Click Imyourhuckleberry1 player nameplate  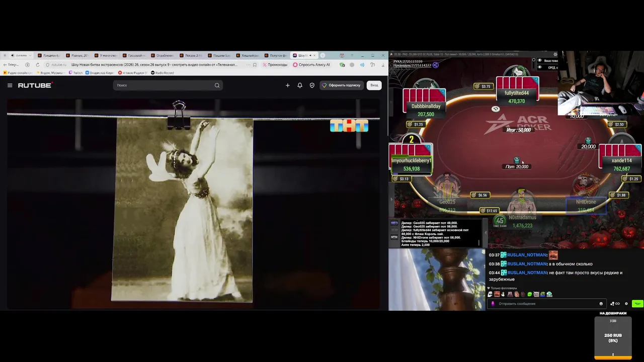[411, 164]
